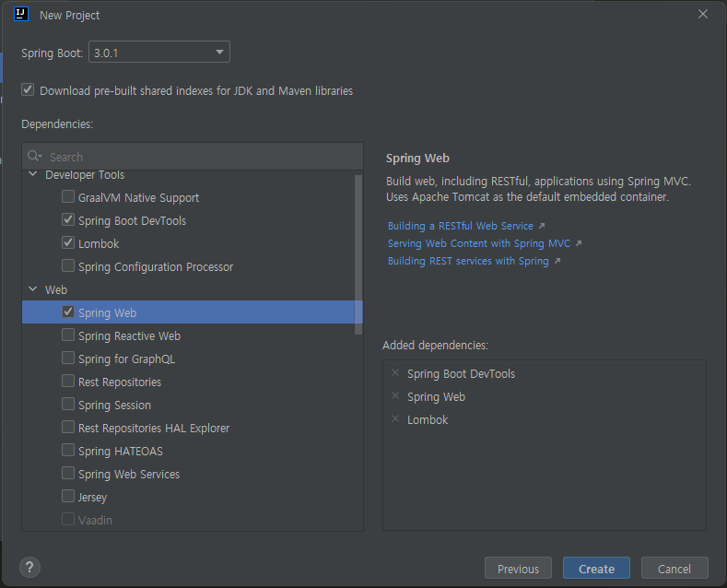Enable GraalVM Native Support checkbox

coord(68,196)
